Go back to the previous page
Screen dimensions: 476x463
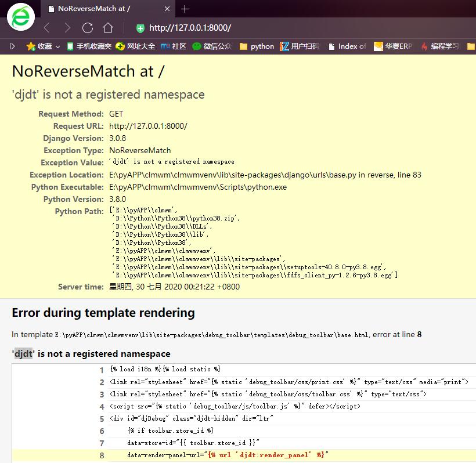click(x=47, y=28)
